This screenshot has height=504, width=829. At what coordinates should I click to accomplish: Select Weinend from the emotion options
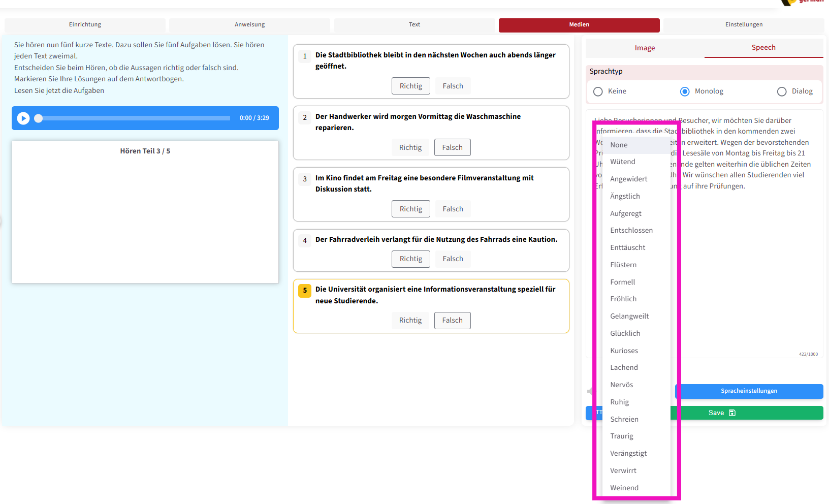[624, 488]
